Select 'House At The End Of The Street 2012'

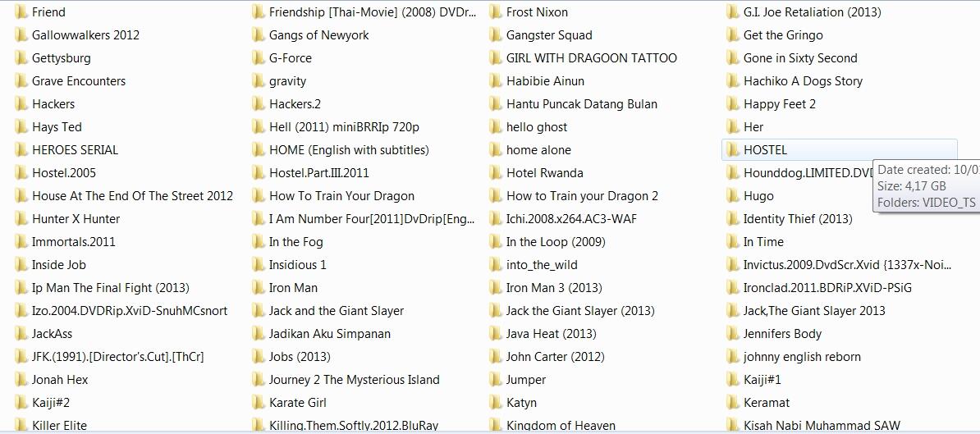[x=132, y=196]
